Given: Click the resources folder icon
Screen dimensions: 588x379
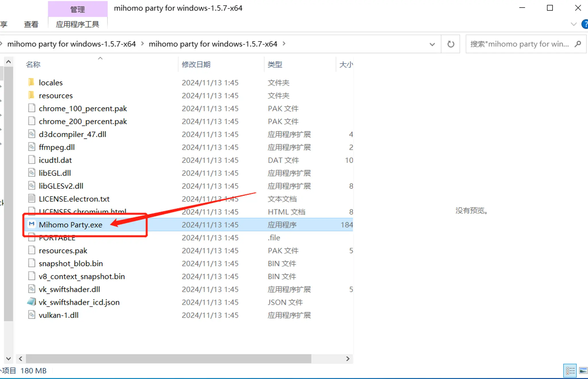Looking at the screenshot, I should [x=32, y=95].
